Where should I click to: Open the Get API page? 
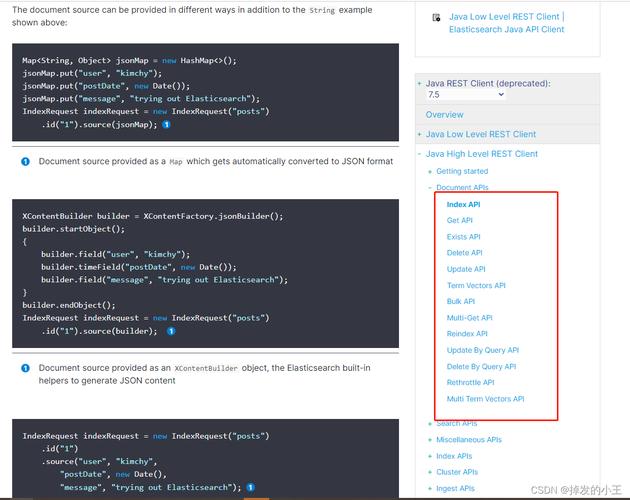tap(460, 220)
